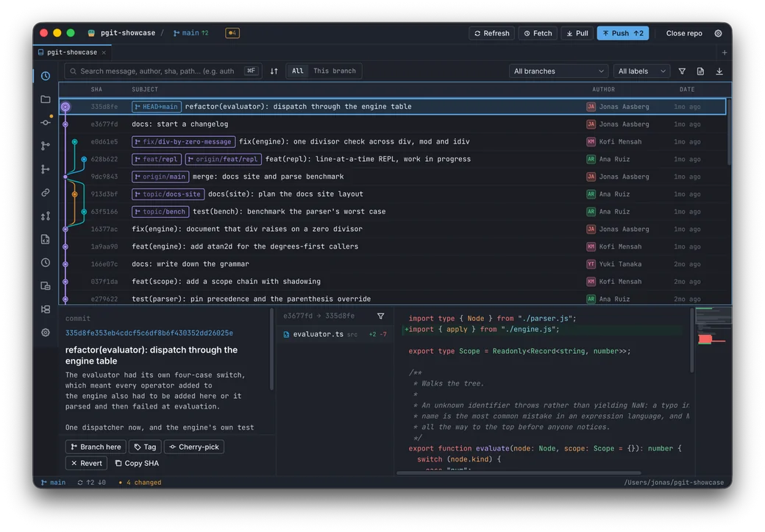Click the origin/feat/repl branch label
The image size is (765, 532).
223,159
